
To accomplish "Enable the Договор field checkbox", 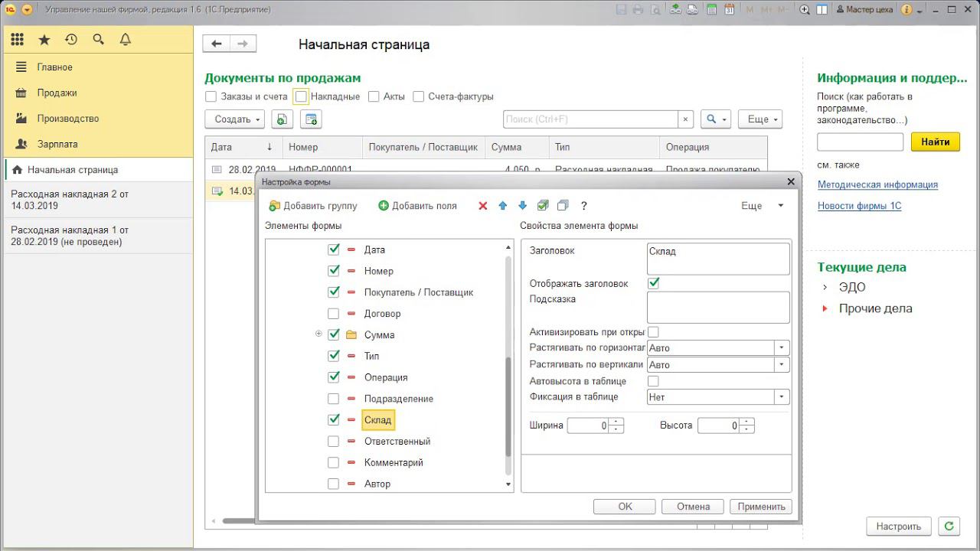I will coord(333,314).
